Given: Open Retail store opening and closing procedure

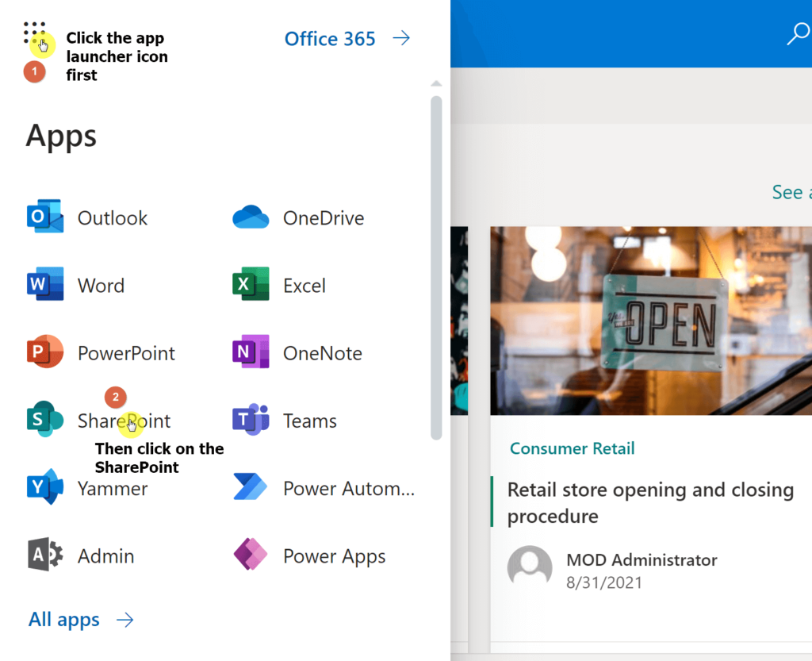Looking at the screenshot, I should click(650, 502).
